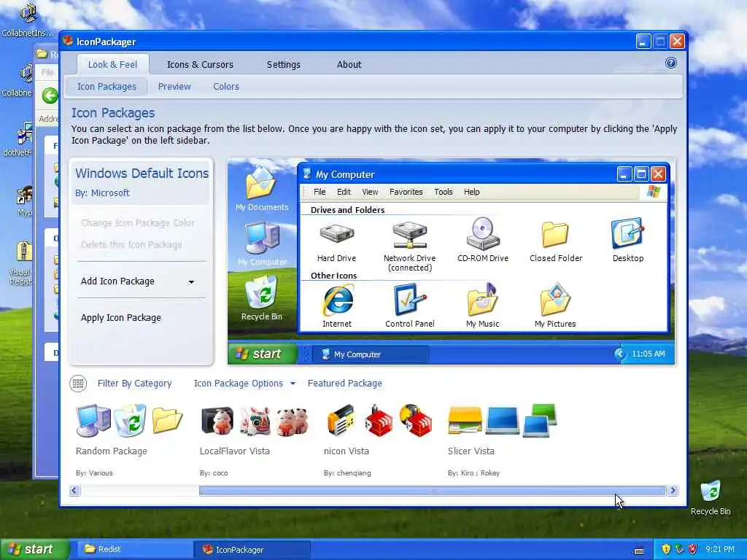Click the preview Start button
This screenshot has height=560, width=747.
tap(262, 354)
